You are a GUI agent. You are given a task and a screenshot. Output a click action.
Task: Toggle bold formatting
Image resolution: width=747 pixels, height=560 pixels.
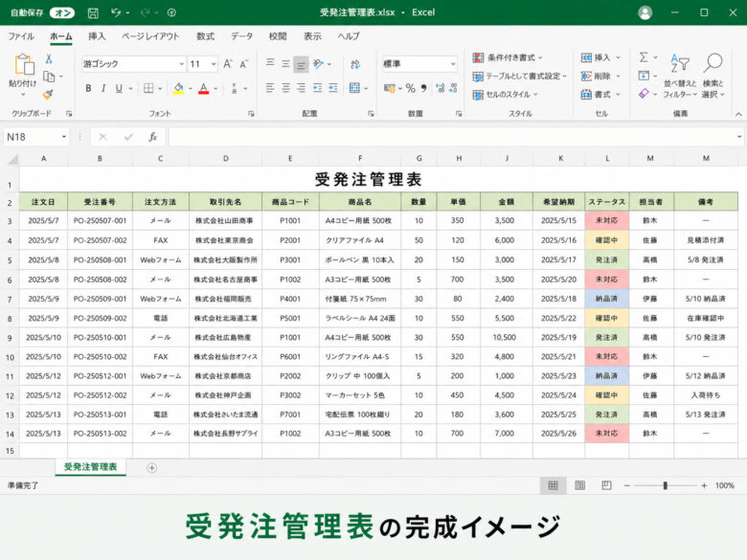pos(88,89)
